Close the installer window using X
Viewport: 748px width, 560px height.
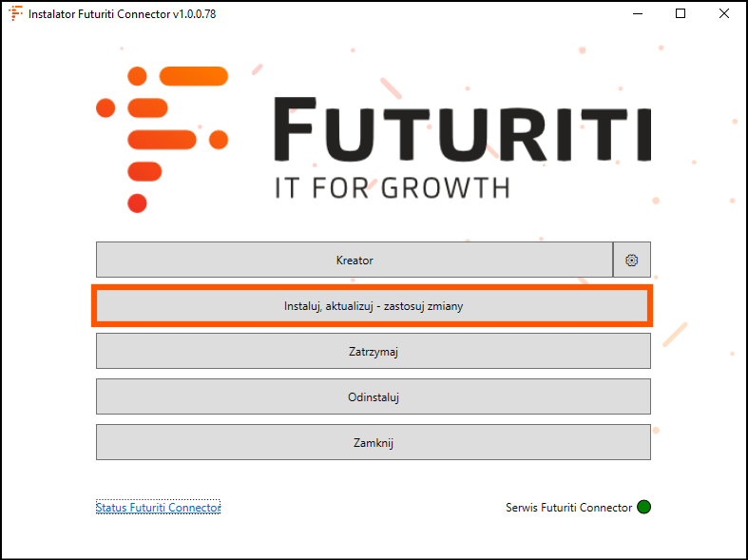(x=724, y=14)
